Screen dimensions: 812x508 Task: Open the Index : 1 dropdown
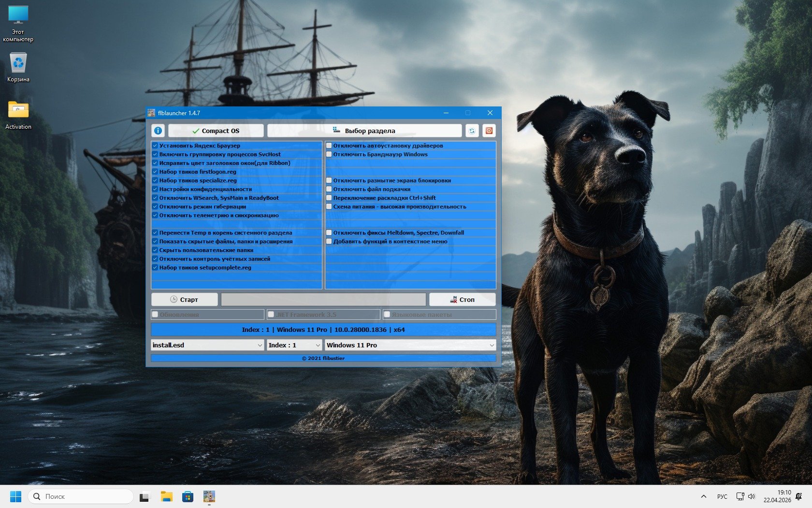pyautogui.click(x=318, y=345)
